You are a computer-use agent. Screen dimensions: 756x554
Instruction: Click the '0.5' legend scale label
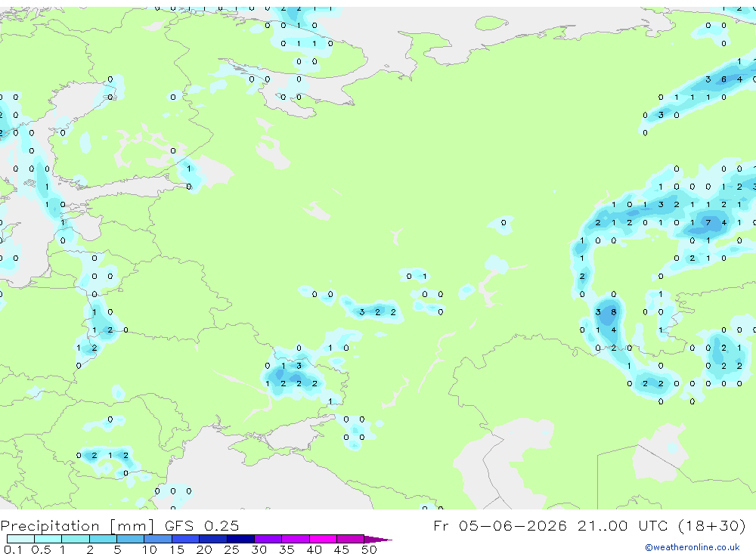[x=41, y=549]
